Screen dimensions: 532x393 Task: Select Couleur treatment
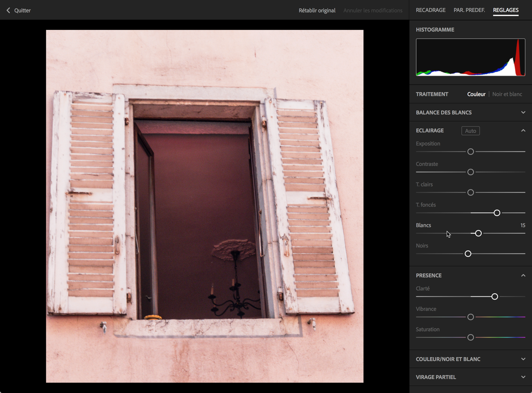pyautogui.click(x=476, y=94)
